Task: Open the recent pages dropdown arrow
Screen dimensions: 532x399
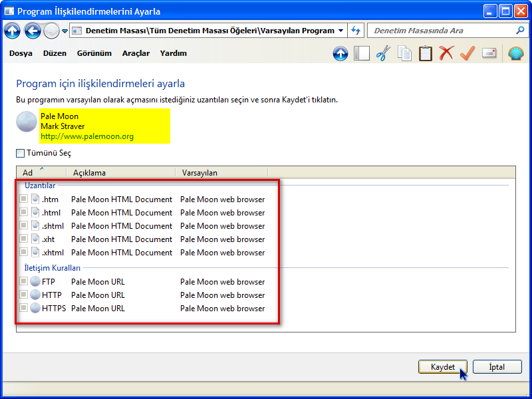Action: (x=65, y=31)
